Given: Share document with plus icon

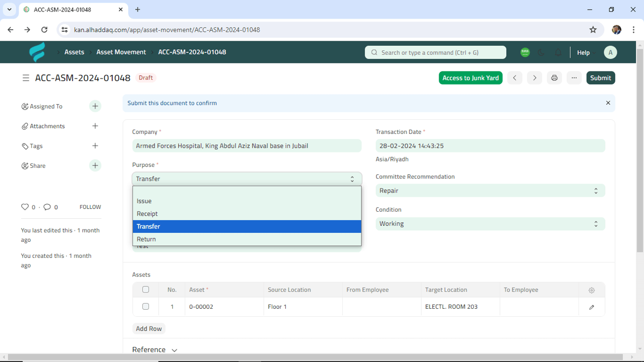Looking at the screenshot, I should click(95, 165).
